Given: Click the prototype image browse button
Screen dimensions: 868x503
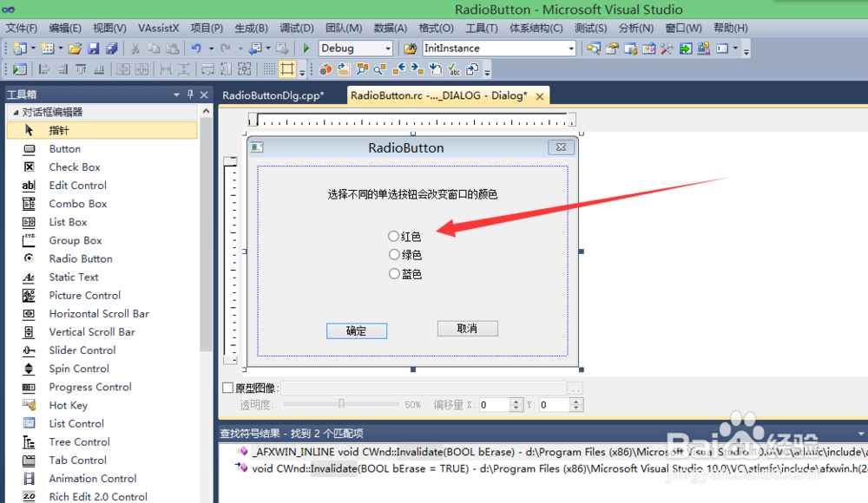Looking at the screenshot, I should pos(575,389).
